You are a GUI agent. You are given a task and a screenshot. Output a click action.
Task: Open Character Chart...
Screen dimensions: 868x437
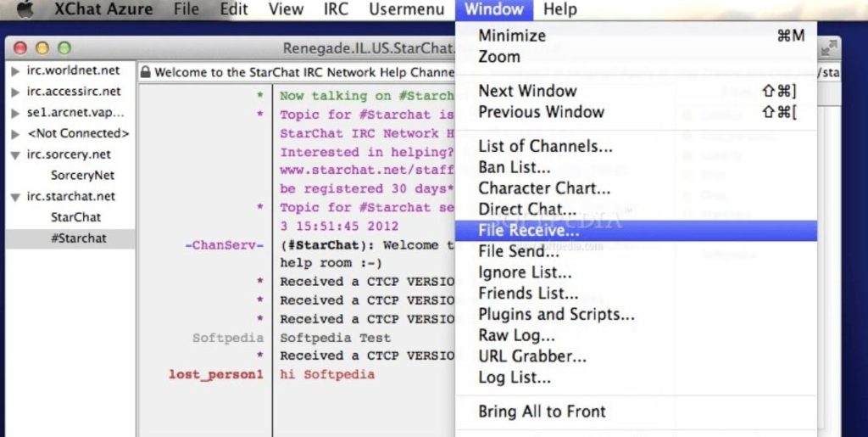click(x=636, y=188)
